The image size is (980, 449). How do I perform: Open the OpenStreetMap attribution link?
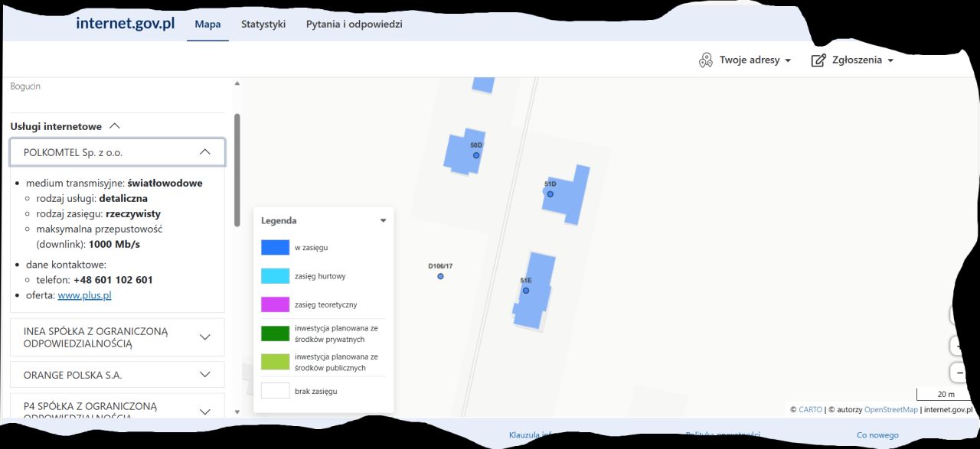891,410
